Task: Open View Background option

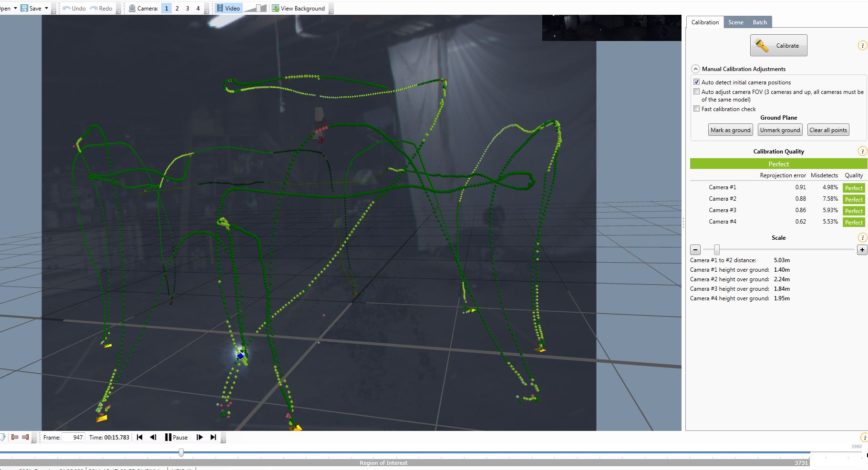Action: click(298, 8)
